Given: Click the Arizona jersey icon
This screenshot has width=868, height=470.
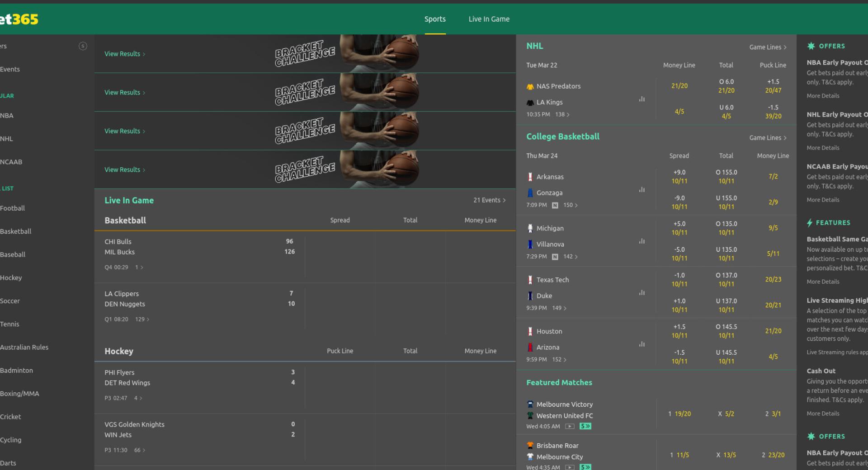Looking at the screenshot, I should coord(530,348).
